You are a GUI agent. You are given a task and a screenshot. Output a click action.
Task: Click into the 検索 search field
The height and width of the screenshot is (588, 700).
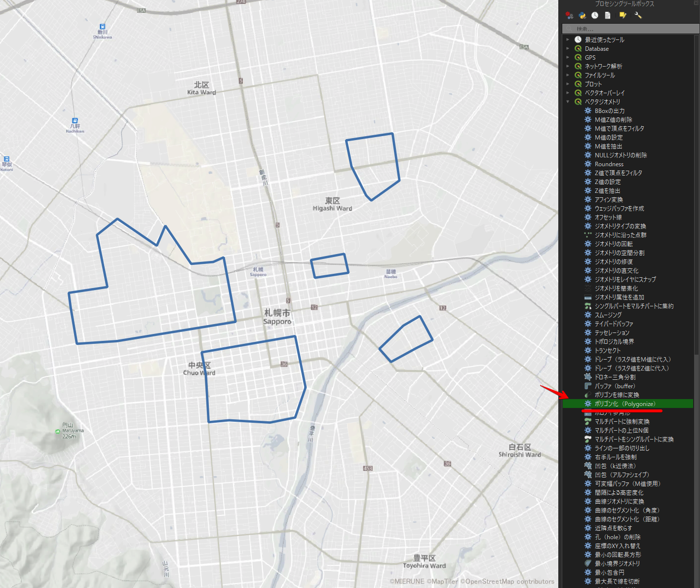pyautogui.click(x=630, y=29)
